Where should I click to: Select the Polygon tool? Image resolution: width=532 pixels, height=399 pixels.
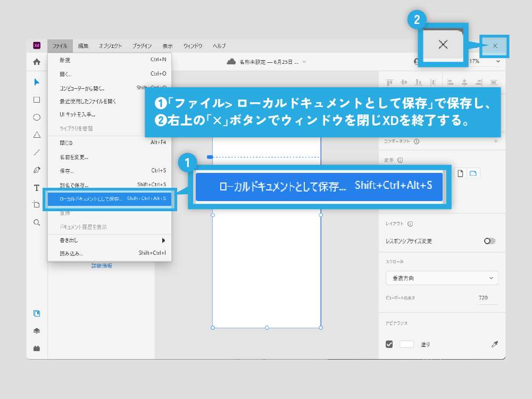click(x=37, y=135)
